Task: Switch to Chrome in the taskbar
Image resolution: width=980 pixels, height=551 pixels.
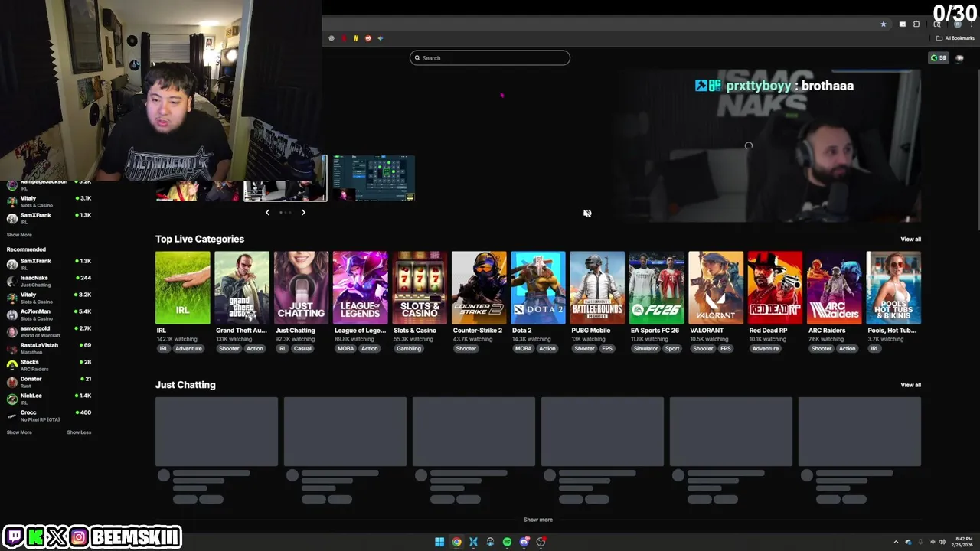Action: click(x=456, y=542)
